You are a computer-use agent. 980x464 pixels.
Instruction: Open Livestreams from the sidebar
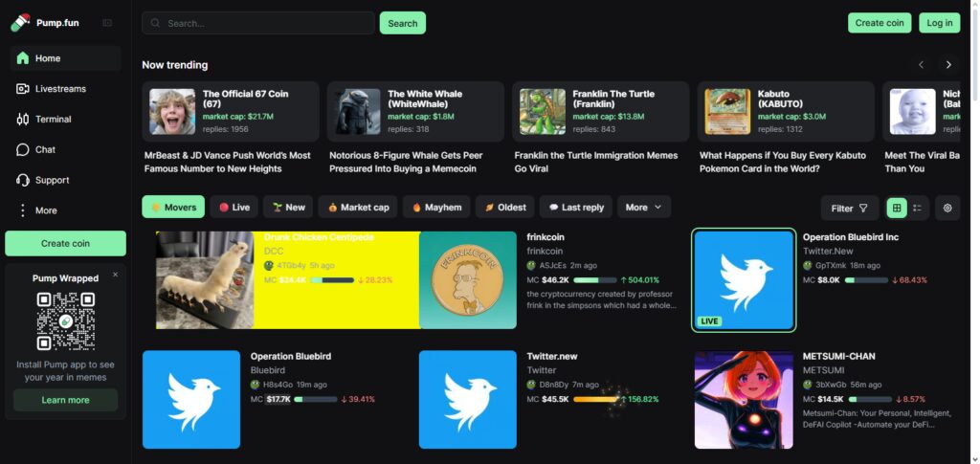pyautogui.click(x=66, y=89)
